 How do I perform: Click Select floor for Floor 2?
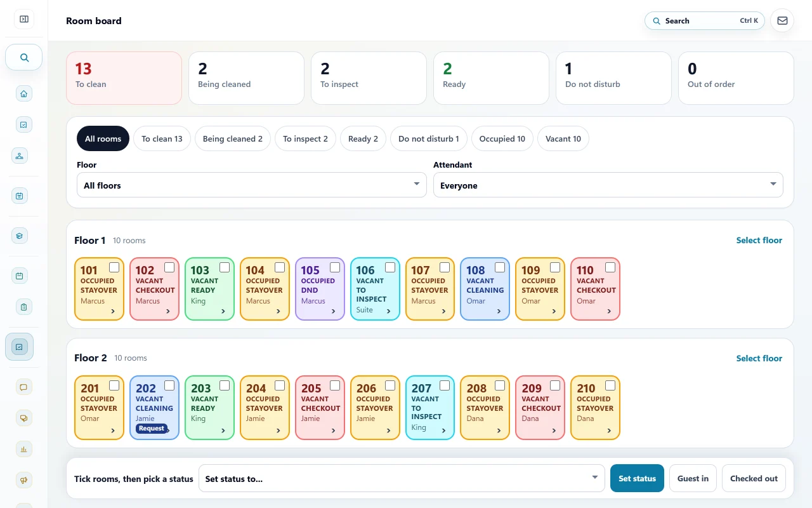(759, 358)
